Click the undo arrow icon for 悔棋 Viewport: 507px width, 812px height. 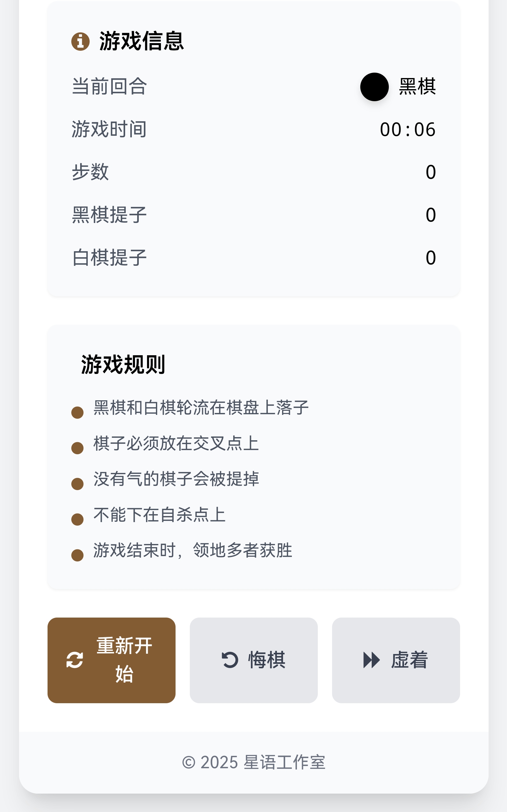click(x=230, y=660)
